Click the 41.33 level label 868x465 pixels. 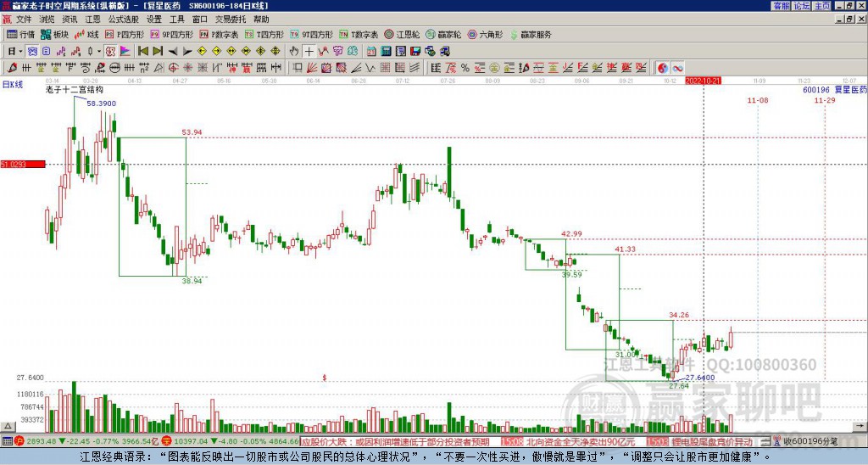[x=625, y=249]
